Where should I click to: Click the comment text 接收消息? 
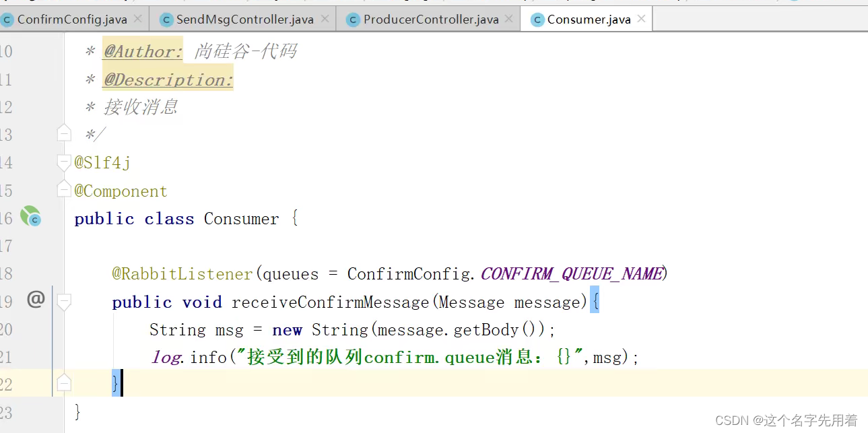pyautogui.click(x=140, y=106)
